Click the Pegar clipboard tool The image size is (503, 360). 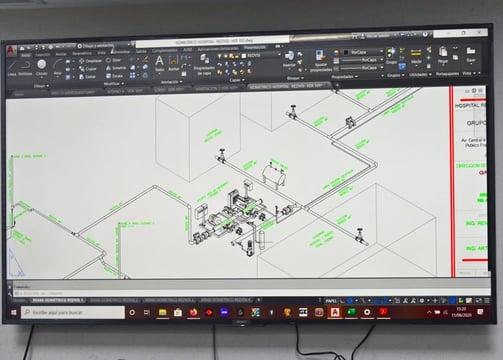click(x=443, y=55)
